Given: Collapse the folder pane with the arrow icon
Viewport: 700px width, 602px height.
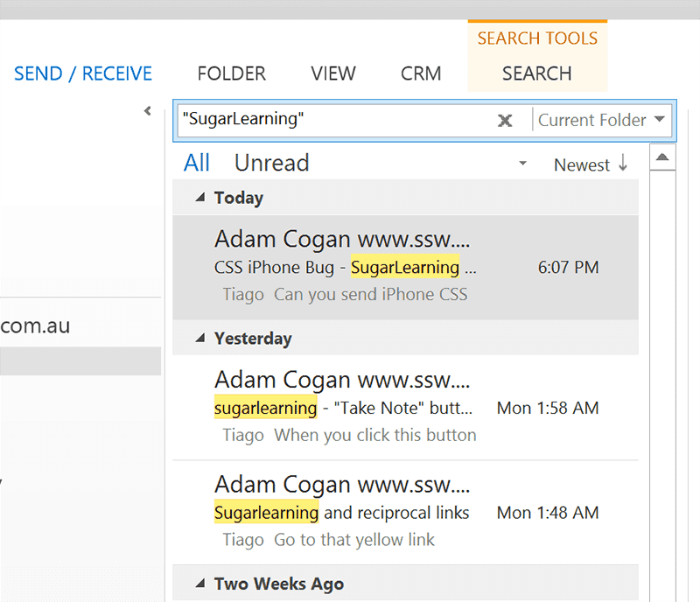Looking at the screenshot, I should (x=148, y=111).
